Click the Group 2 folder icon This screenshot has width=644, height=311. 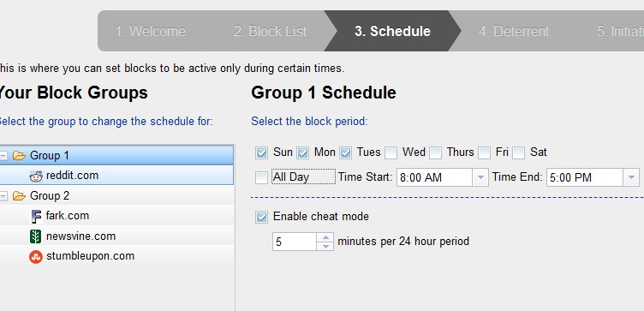click(x=19, y=196)
